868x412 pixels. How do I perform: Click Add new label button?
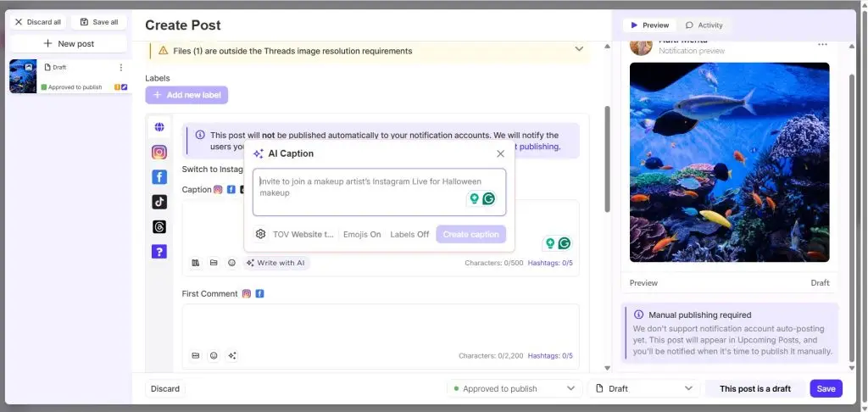(x=186, y=95)
